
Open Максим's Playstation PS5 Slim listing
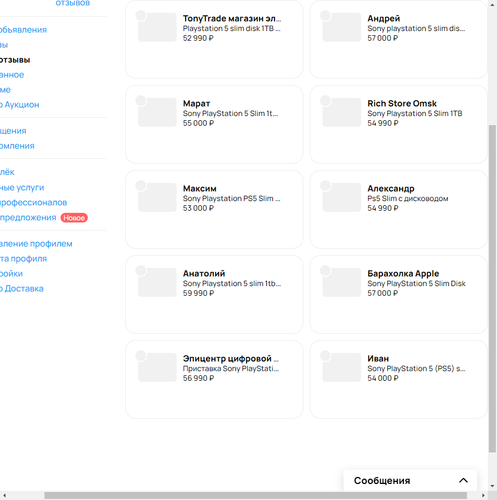click(214, 209)
